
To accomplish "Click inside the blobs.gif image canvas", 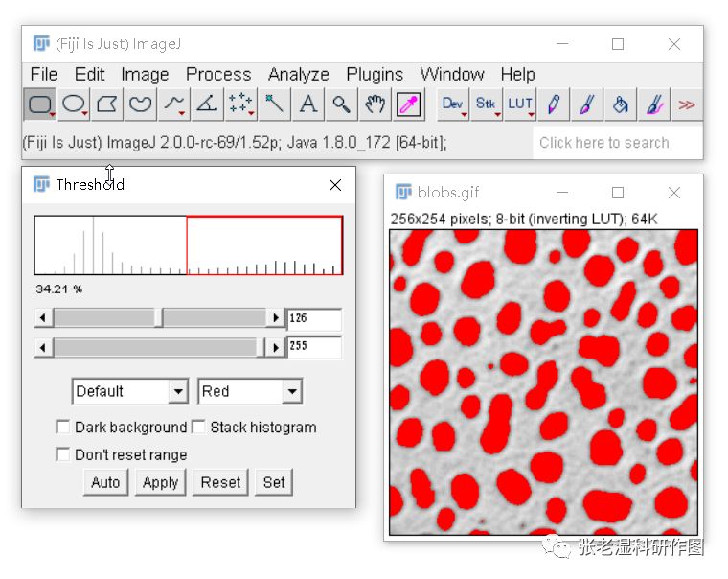I will [543, 382].
